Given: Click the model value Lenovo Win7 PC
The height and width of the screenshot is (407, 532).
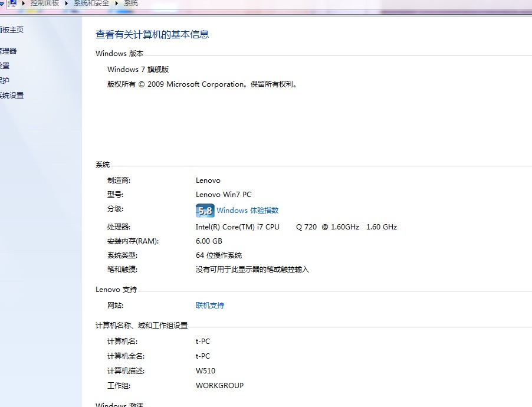Looking at the screenshot, I should 224,195.
